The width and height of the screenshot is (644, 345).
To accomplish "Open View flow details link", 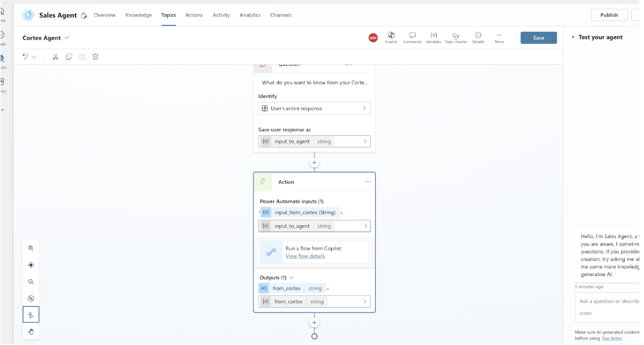I will click(x=305, y=256).
